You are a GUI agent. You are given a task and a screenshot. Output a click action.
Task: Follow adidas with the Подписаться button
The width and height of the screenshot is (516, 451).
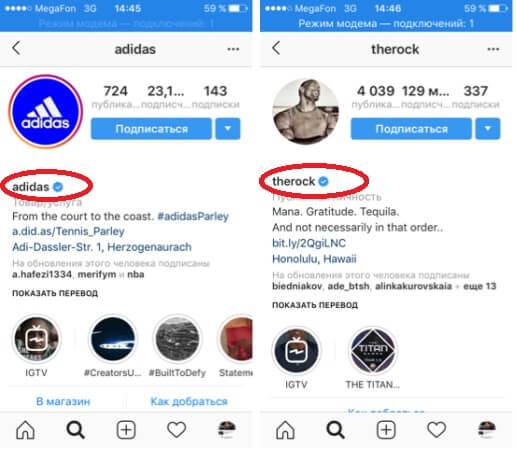151,128
